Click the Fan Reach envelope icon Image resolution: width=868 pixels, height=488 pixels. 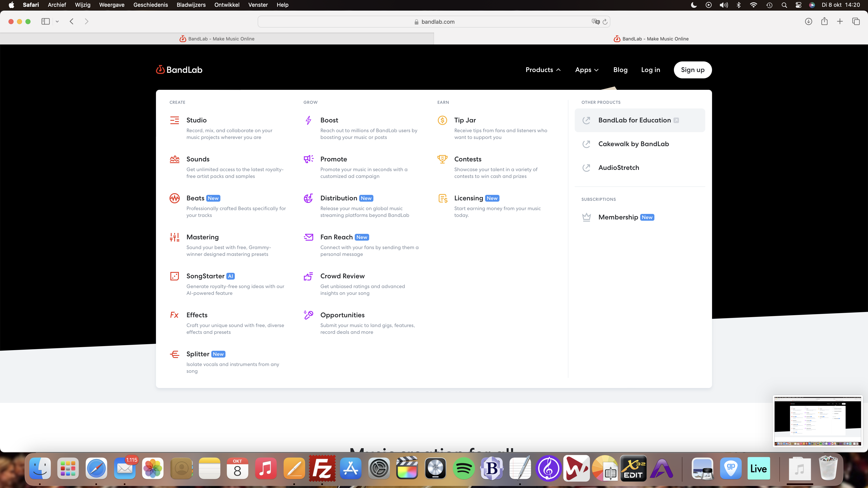point(308,237)
